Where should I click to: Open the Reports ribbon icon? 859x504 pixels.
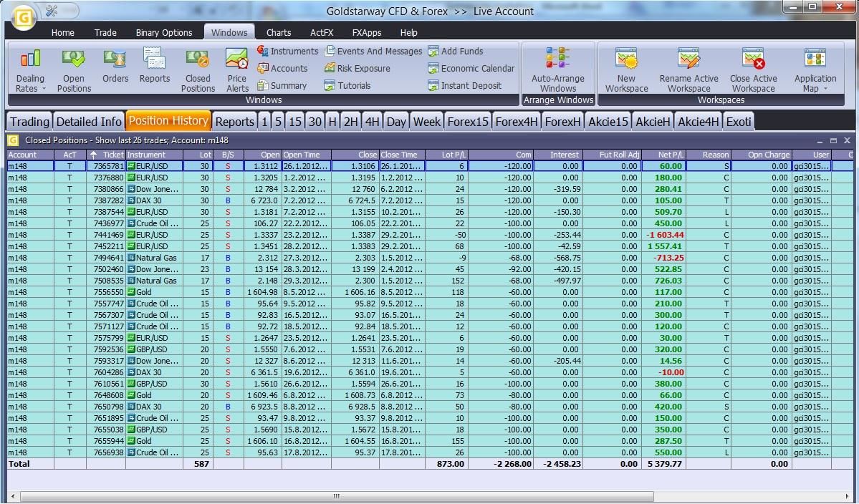(x=155, y=66)
